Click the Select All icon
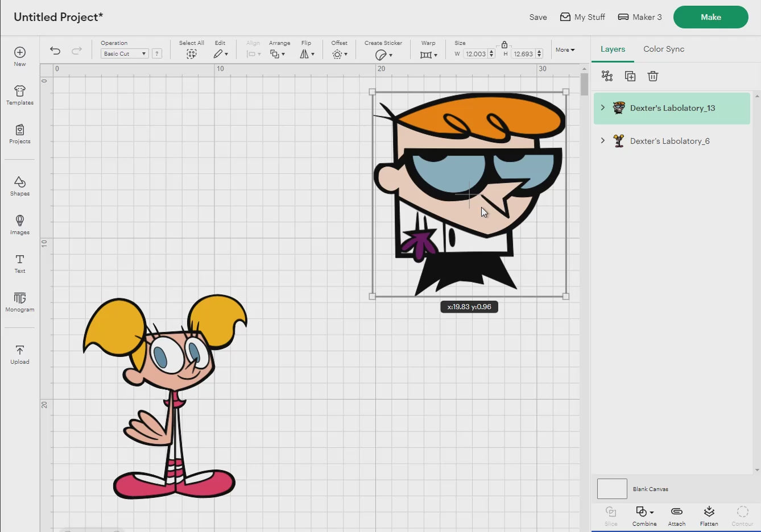761x532 pixels. pyautogui.click(x=192, y=54)
